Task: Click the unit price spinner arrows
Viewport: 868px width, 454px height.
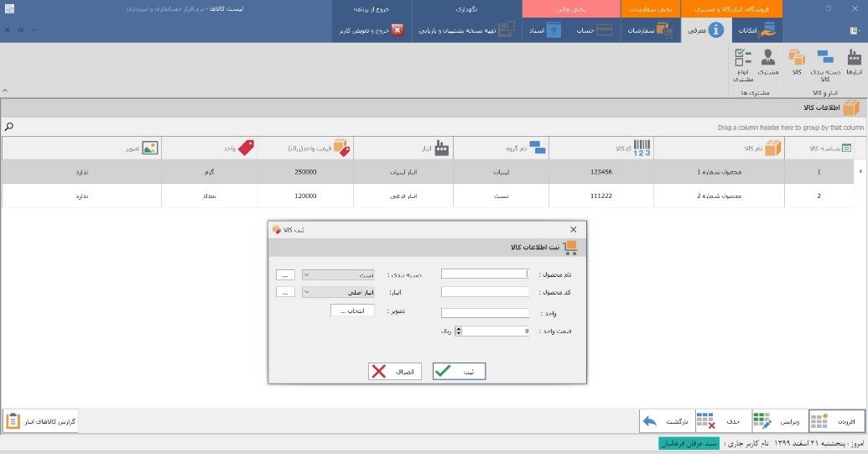Action: tap(458, 331)
